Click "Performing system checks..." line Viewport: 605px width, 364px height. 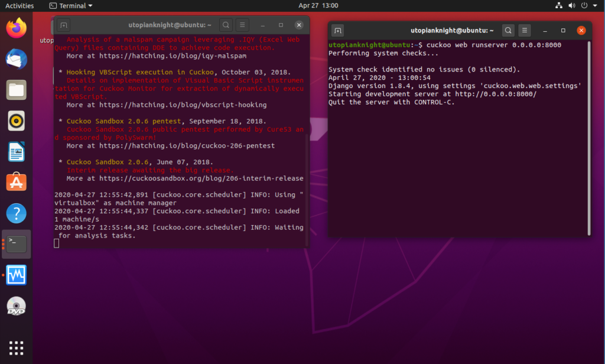pos(383,53)
